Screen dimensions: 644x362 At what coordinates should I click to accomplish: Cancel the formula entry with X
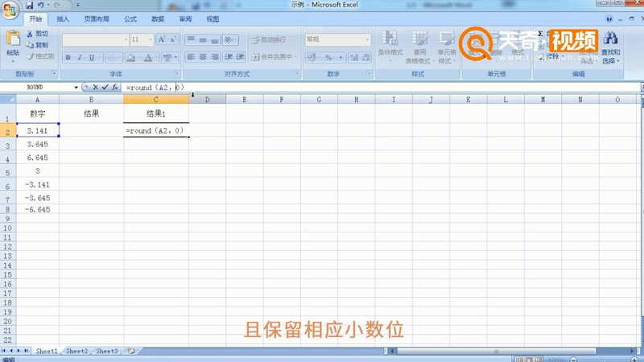(95, 87)
